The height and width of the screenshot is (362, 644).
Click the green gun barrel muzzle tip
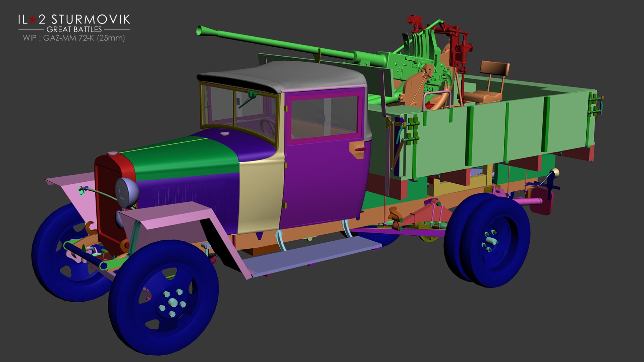200,31
